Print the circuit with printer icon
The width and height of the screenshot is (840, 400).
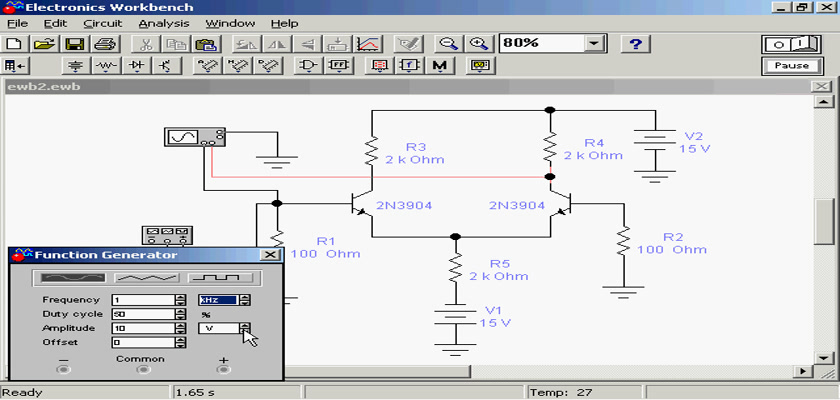coord(104,44)
